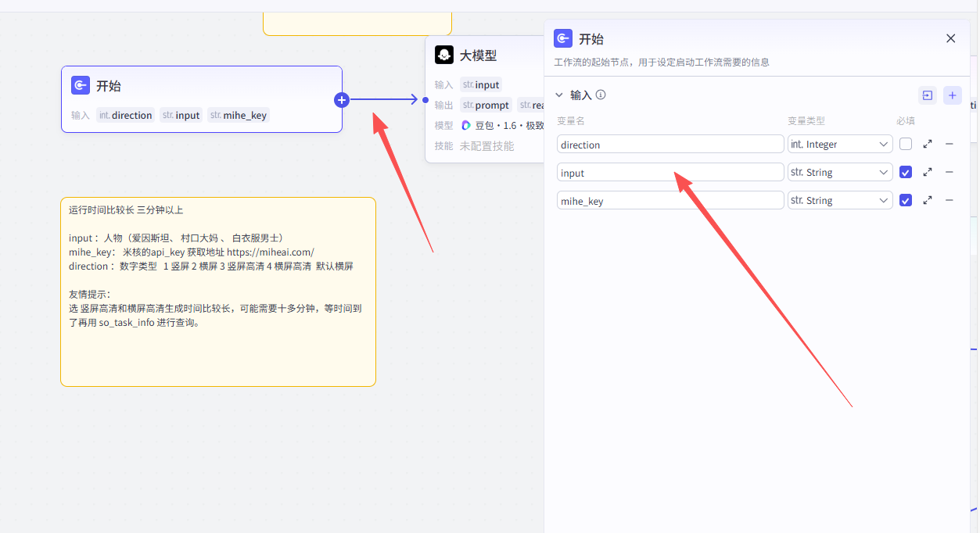Enable required checkbox for direction

906,145
